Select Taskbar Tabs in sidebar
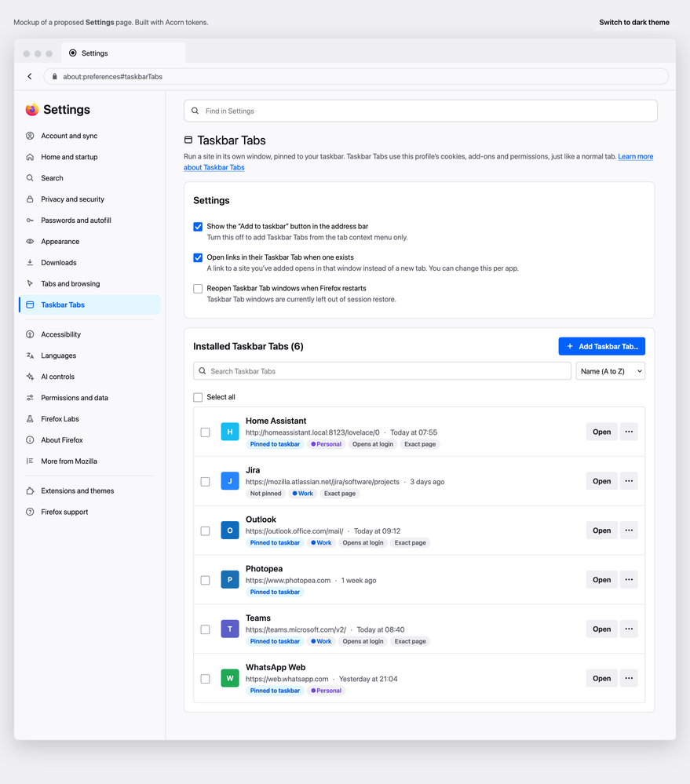Screen dimensions: 690x784 90,304
